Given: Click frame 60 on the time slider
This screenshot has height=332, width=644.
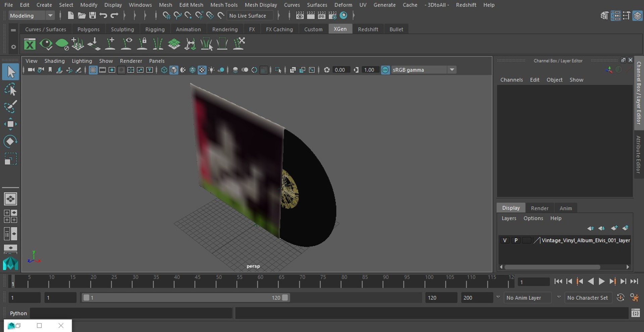Looking at the screenshot, I should pyautogui.click(x=258, y=281).
